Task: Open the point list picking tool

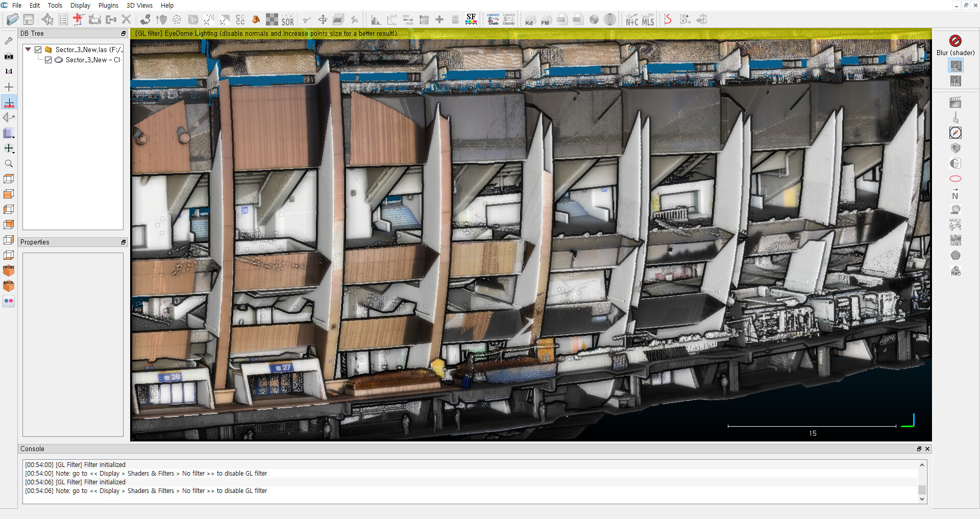Action: 63,19
